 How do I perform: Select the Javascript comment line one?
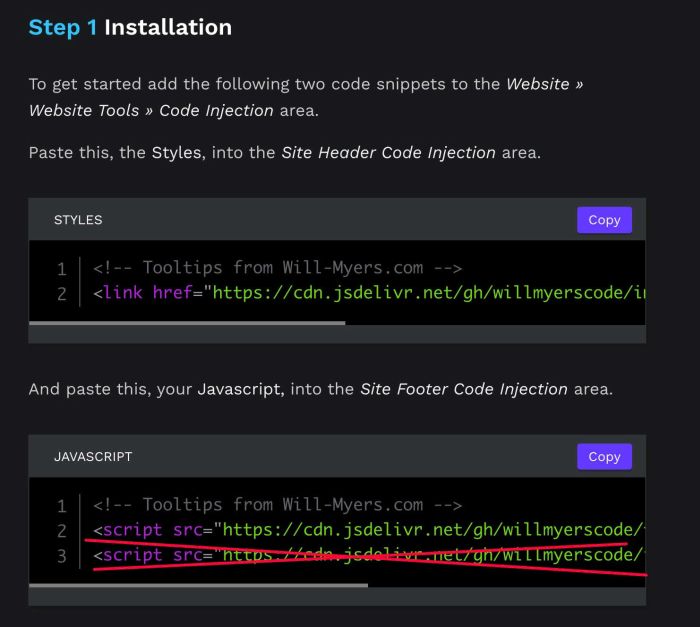pos(277,505)
